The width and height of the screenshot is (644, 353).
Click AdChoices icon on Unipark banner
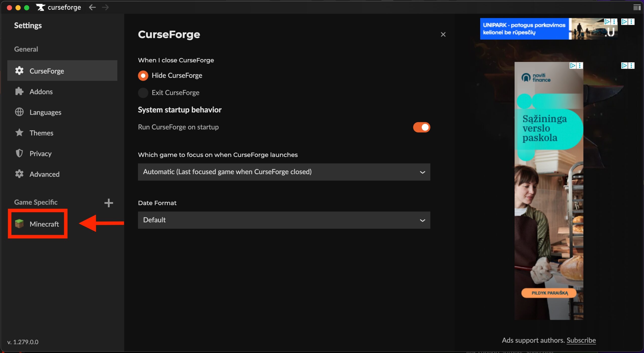(x=607, y=22)
